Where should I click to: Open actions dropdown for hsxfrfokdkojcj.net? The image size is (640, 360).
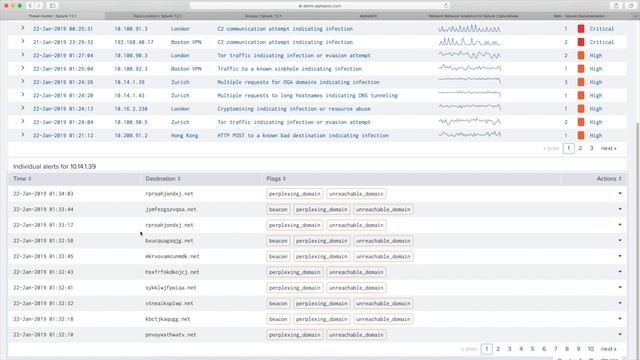click(x=620, y=271)
